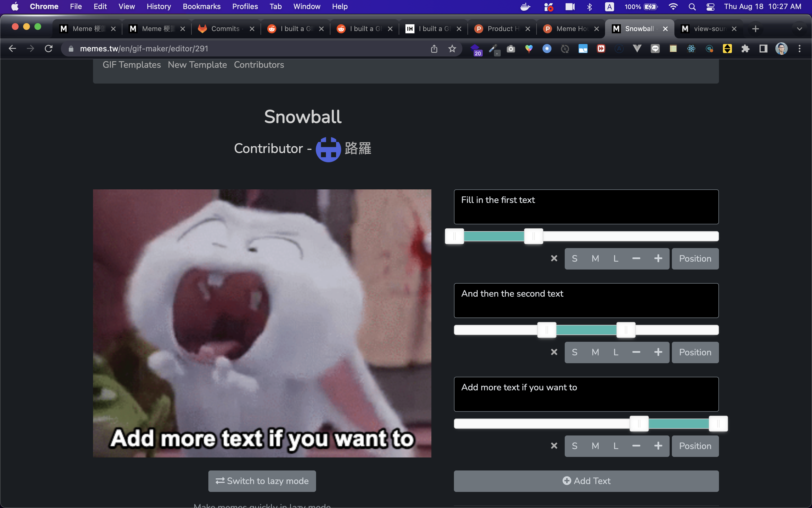Open the GIF Templates link
Screen dimensions: 812x508
[132, 65]
